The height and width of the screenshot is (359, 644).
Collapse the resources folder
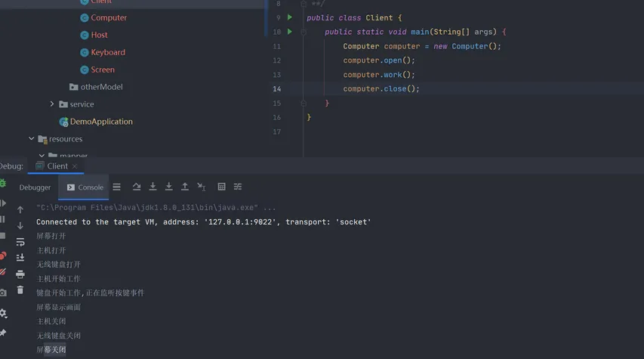click(x=31, y=138)
